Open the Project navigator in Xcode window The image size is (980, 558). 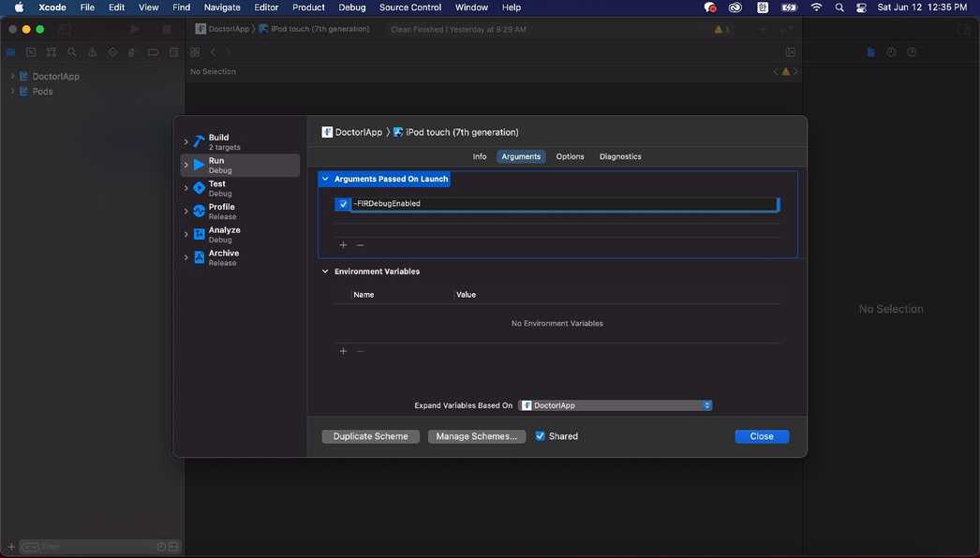click(x=10, y=52)
